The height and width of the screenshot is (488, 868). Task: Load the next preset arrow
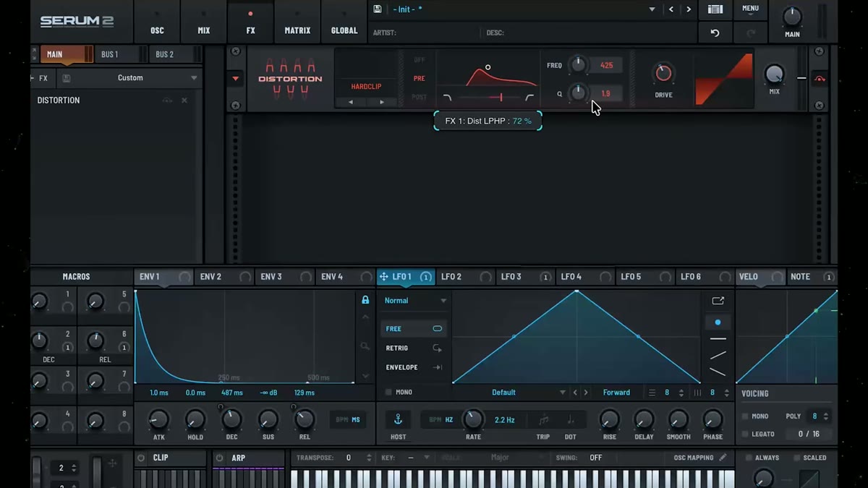[x=689, y=9]
